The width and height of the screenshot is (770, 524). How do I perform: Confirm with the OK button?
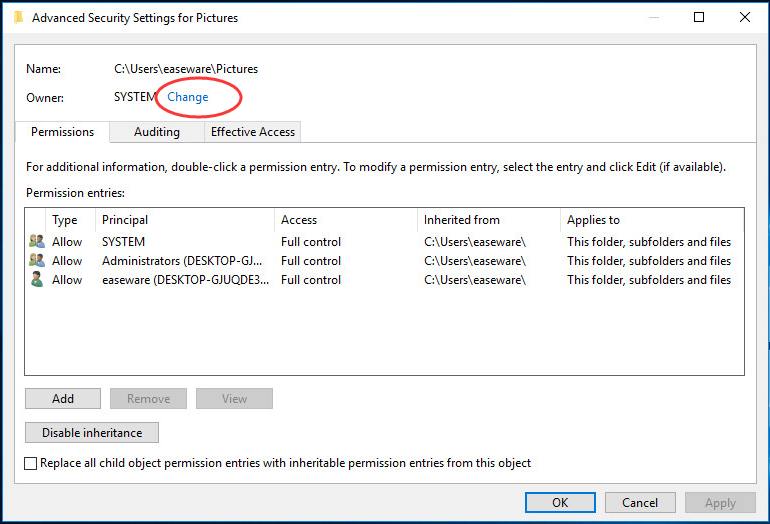click(x=560, y=502)
